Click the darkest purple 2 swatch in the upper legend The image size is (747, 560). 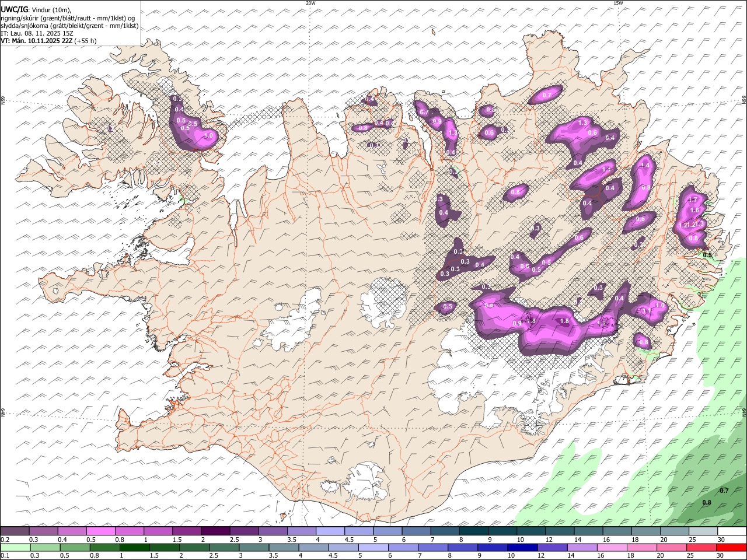[x=215, y=531]
